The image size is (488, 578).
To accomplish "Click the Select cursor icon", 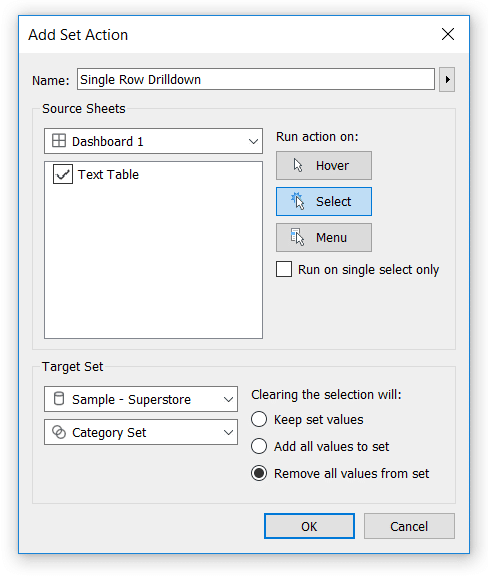I will [297, 201].
